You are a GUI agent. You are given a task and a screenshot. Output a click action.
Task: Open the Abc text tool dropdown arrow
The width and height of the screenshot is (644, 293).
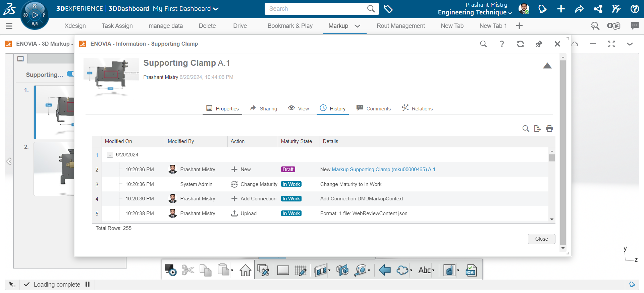tap(433, 270)
